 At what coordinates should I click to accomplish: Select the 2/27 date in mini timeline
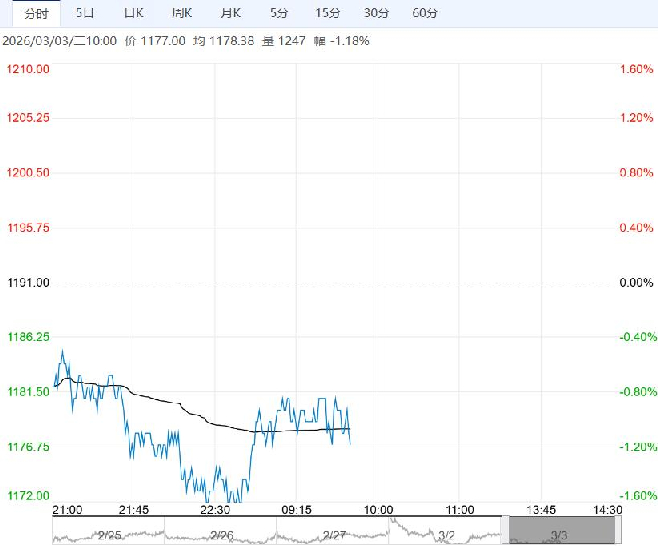[333, 535]
